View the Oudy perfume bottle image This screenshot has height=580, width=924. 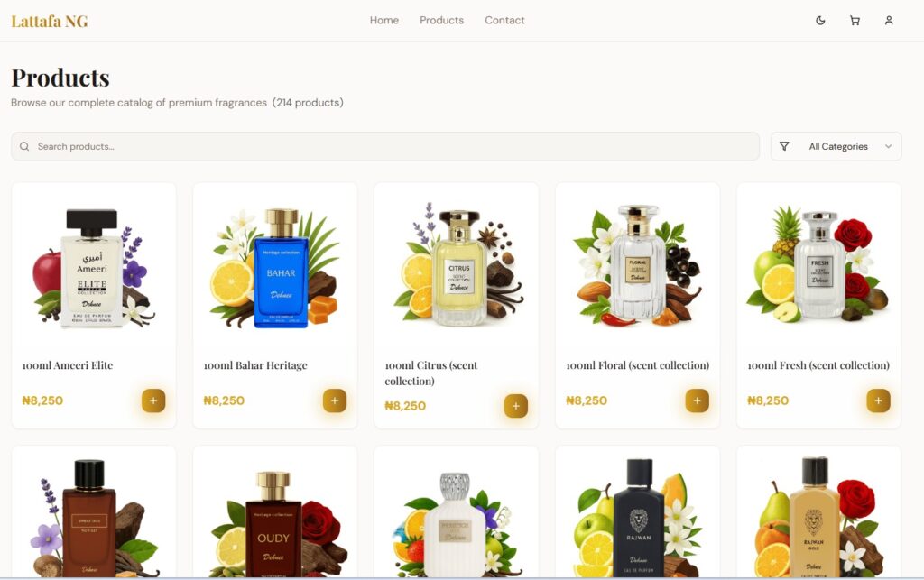click(x=275, y=521)
